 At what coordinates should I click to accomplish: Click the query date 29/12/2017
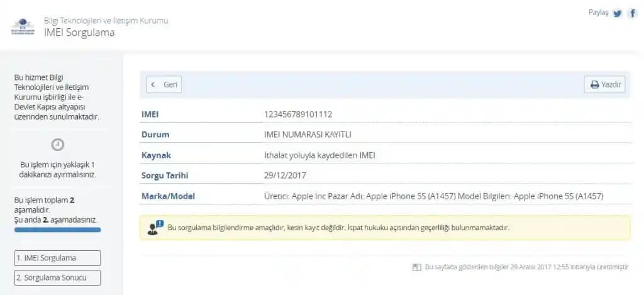285,176
